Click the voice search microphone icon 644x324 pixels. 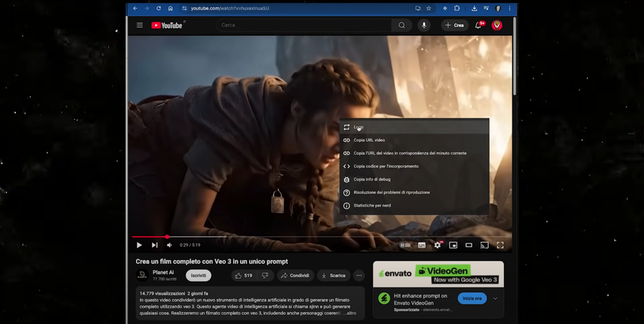click(x=424, y=25)
